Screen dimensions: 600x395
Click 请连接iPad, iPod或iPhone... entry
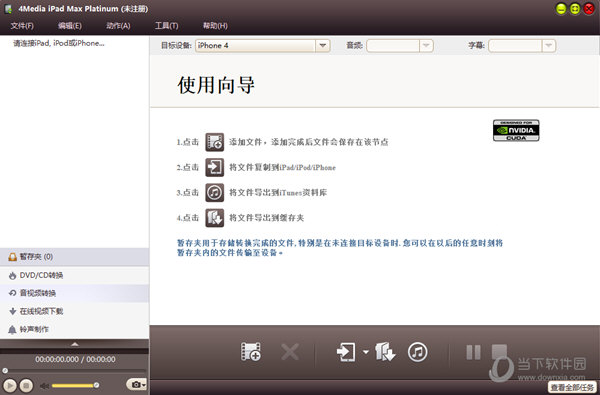[59, 43]
